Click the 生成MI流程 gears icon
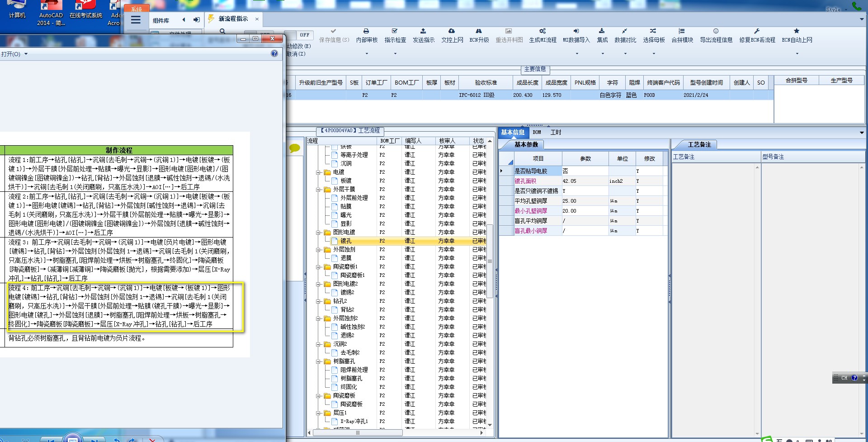Screen dimensions: 868x442 (542, 31)
